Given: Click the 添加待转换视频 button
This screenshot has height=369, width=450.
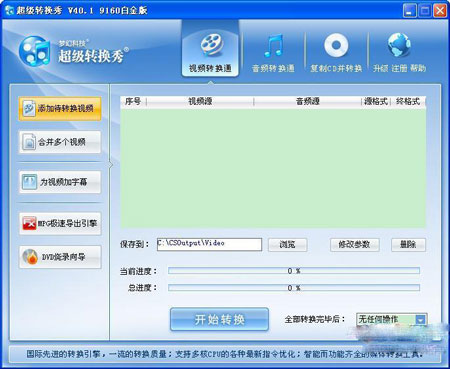Looking at the screenshot, I should pos(60,109).
